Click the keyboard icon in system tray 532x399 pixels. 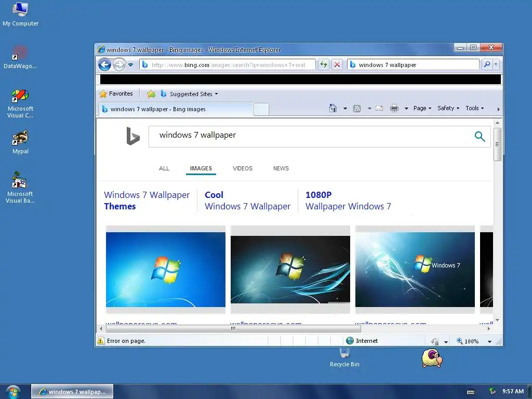[471, 392]
